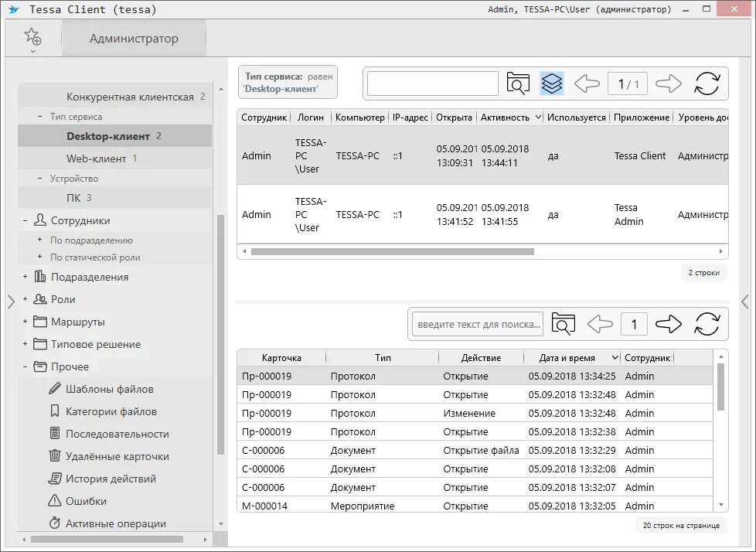Go to next page in action history
The height and width of the screenshot is (552, 756).
[x=669, y=324]
